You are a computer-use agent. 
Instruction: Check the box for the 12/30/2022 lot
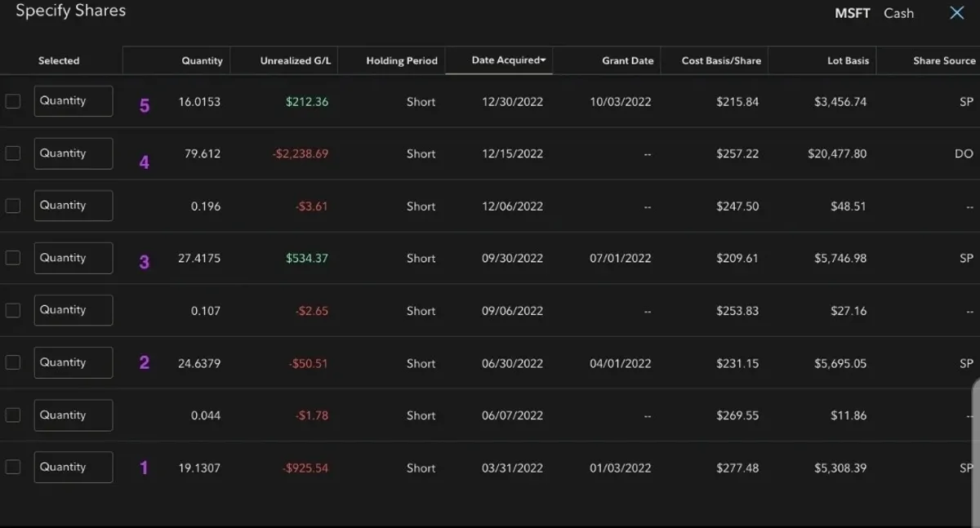[x=13, y=101]
